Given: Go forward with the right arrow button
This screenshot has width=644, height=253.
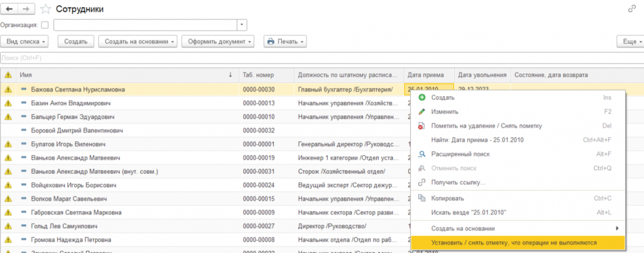Looking at the screenshot, I should [x=26, y=9].
